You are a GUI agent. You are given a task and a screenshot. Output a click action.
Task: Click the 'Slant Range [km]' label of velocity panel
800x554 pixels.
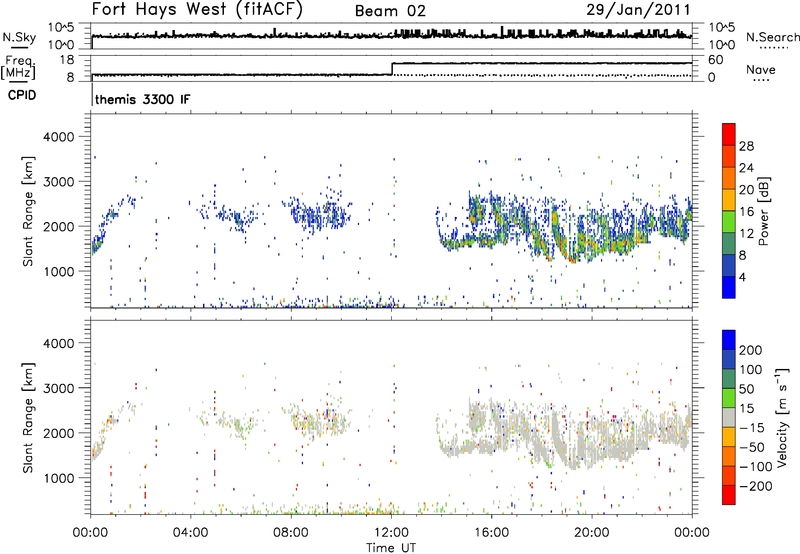point(28,417)
